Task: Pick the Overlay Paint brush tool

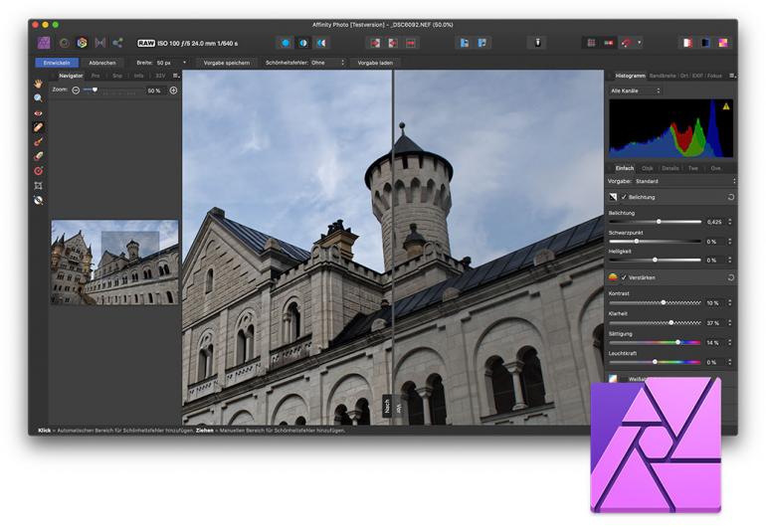Action: click(38, 141)
